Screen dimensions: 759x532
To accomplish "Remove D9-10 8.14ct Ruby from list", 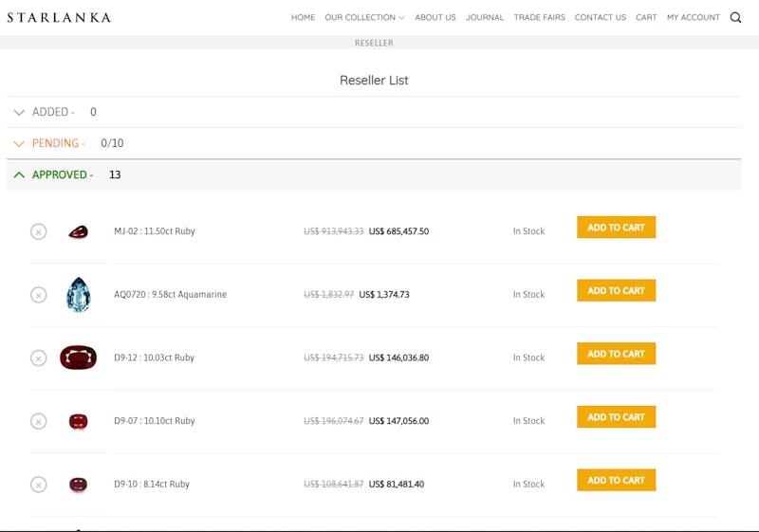I will (39, 485).
